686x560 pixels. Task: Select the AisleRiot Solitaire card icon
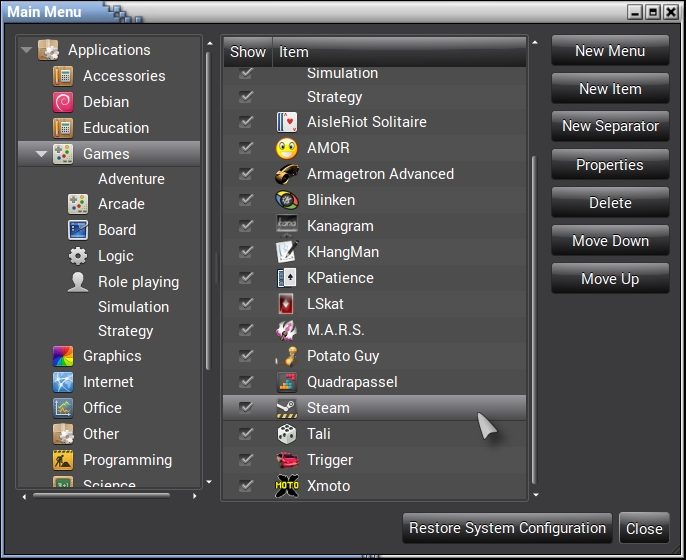[287, 122]
